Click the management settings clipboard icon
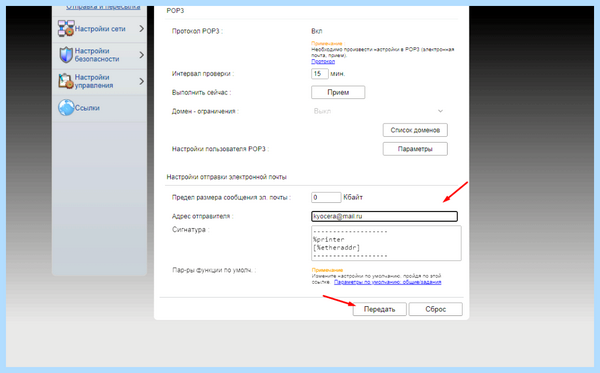 pos(65,81)
